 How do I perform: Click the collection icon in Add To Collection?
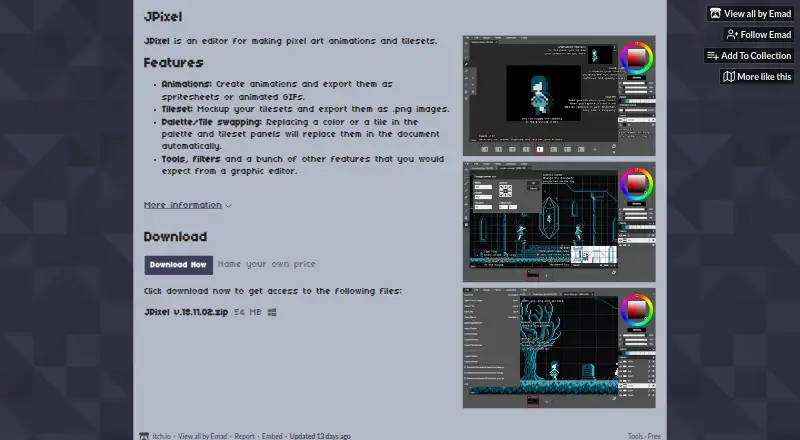click(x=713, y=56)
